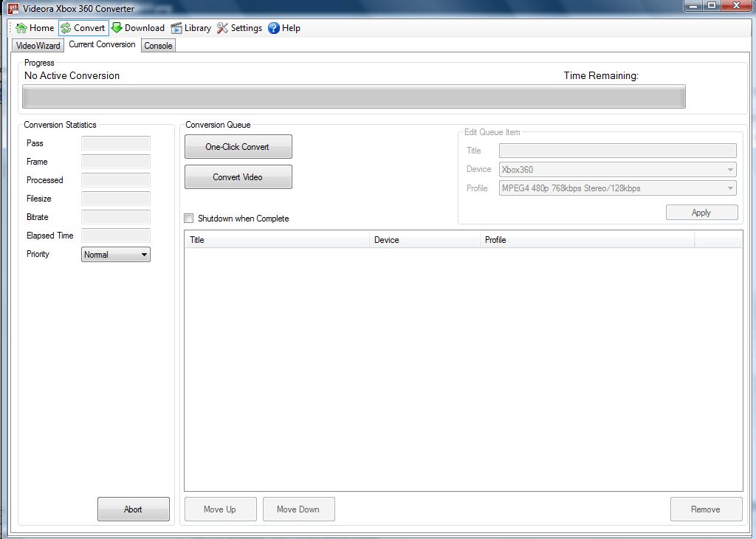Click the Convert Video button
The image size is (756, 539).
click(238, 176)
